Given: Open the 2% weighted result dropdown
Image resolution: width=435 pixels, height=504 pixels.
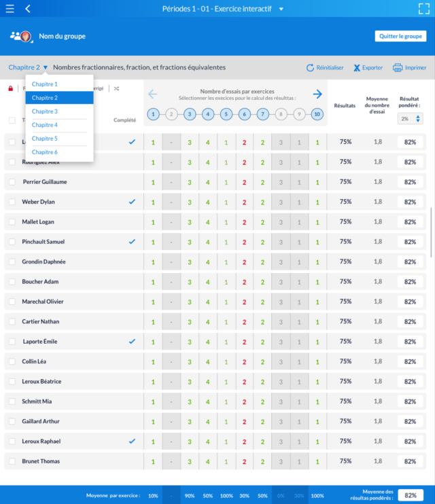Looking at the screenshot, I should click(x=409, y=119).
